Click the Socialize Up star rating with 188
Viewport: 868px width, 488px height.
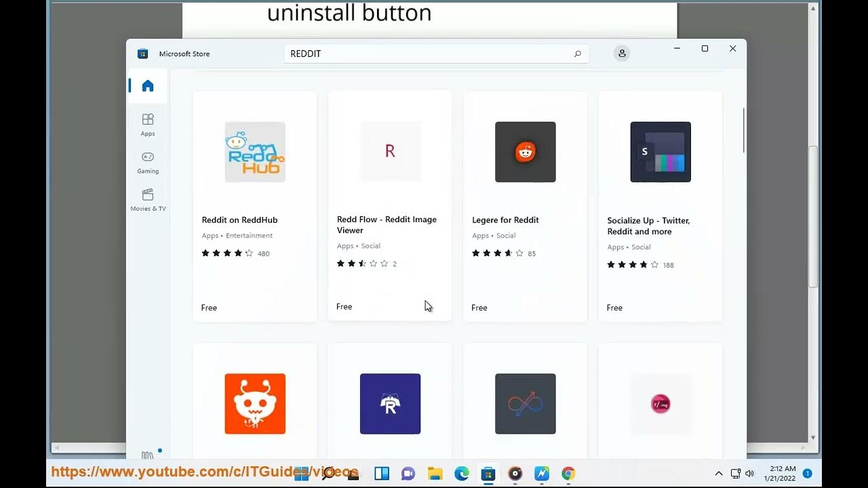tap(640, 265)
